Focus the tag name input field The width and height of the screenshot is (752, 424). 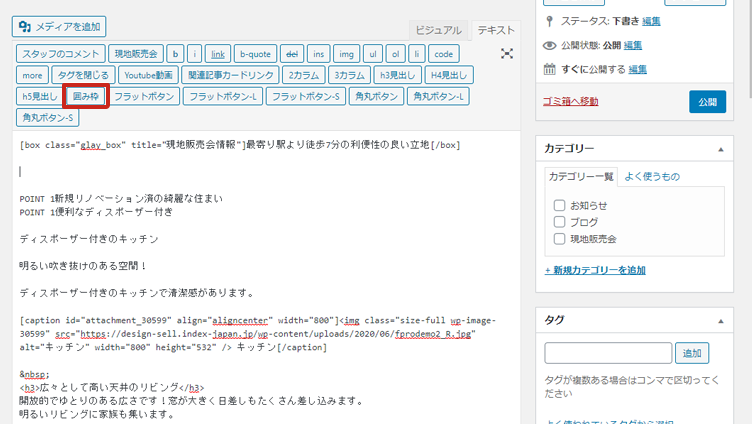(x=608, y=353)
